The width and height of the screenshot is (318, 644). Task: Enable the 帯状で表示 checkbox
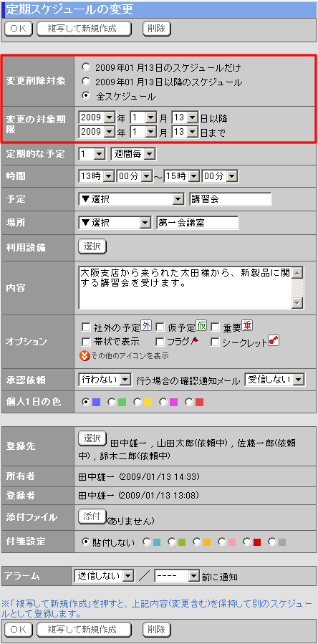(x=86, y=342)
